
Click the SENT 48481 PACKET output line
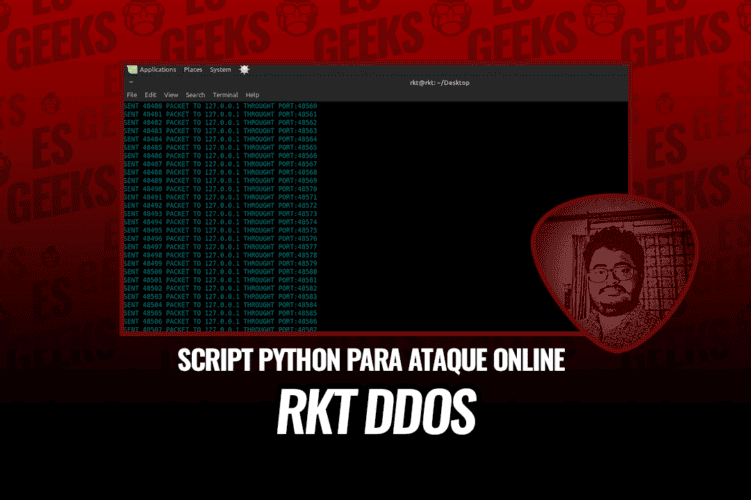pos(220,114)
